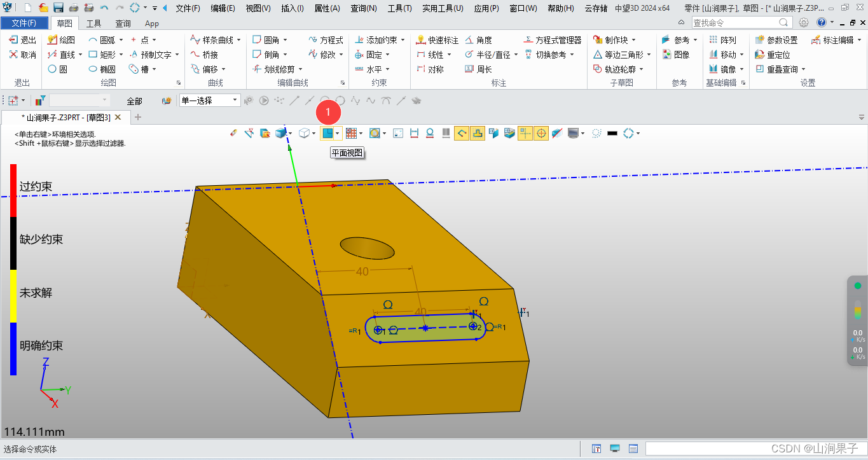
Task: Click the 取消 cancel button
Action: pos(22,54)
